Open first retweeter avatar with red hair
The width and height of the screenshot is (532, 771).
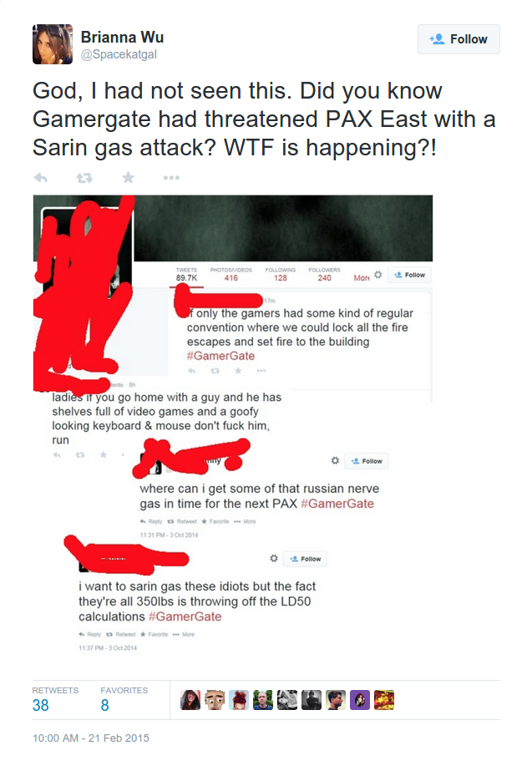click(190, 700)
